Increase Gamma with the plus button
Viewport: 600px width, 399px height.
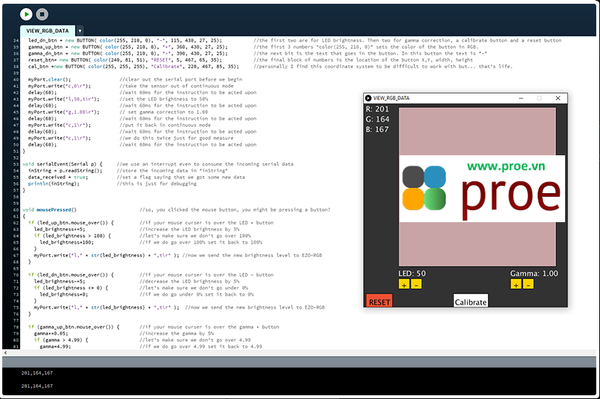[516, 284]
